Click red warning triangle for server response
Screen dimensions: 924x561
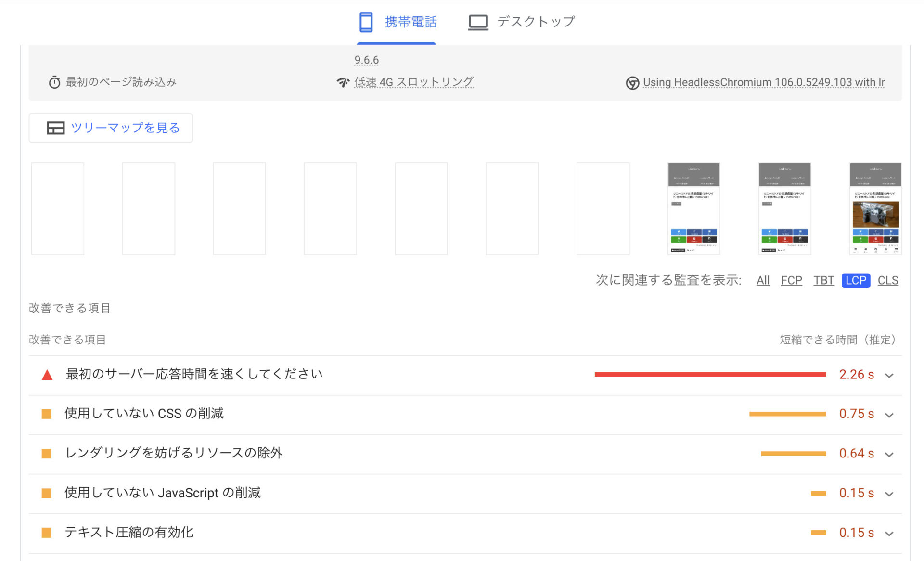coord(47,375)
